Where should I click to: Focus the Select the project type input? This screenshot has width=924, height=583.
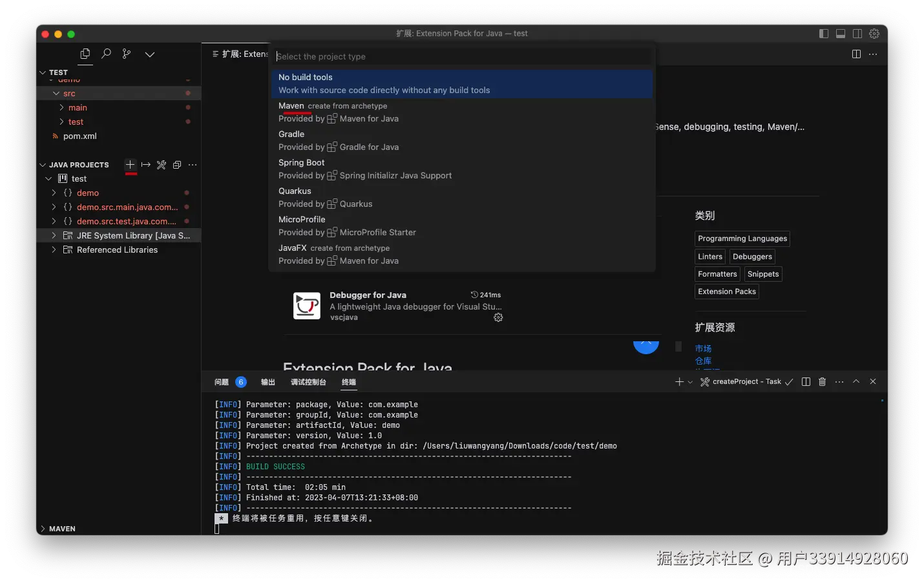462,56
